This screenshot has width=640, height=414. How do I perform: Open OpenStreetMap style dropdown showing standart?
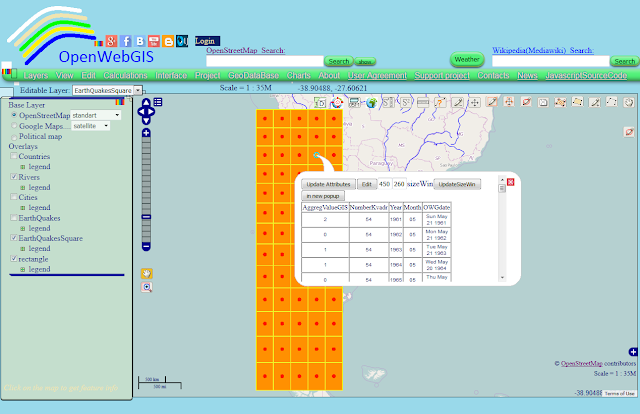[96, 115]
